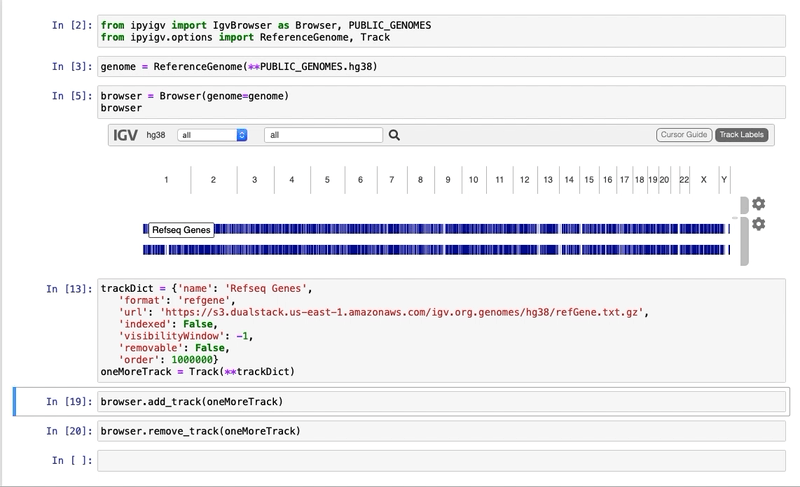Toggle Track Labels off
The image size is (800, 487).
(x=742, y=135)
